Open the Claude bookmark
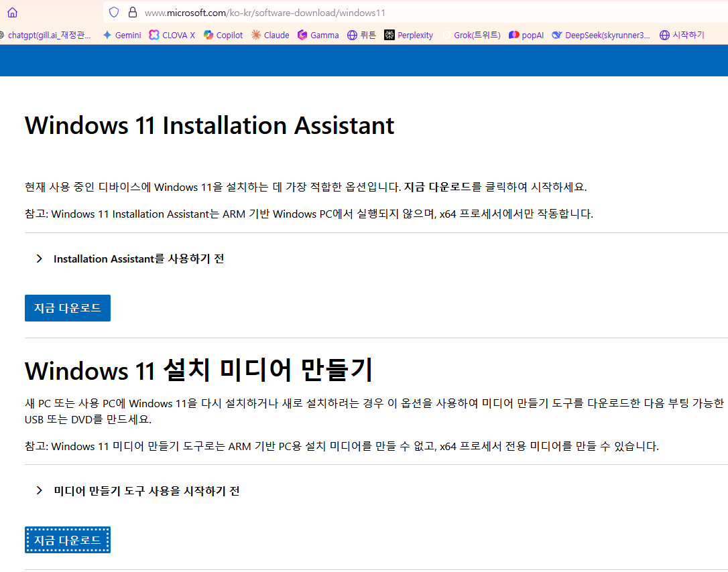This screenshot has width=728, height=572. [x=270, y=35]
